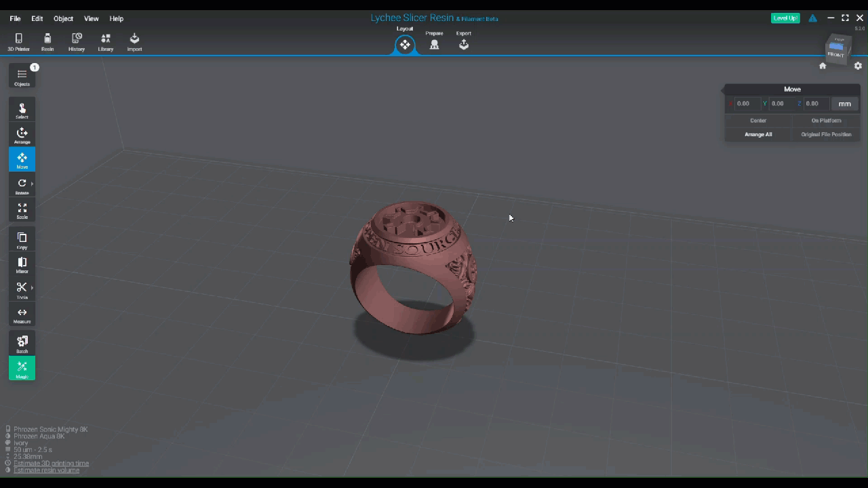The height and width of the screenshot is (488, 868).
Task: Activate the Select tool
Action: pyautogui.click(x=22, y=109)
